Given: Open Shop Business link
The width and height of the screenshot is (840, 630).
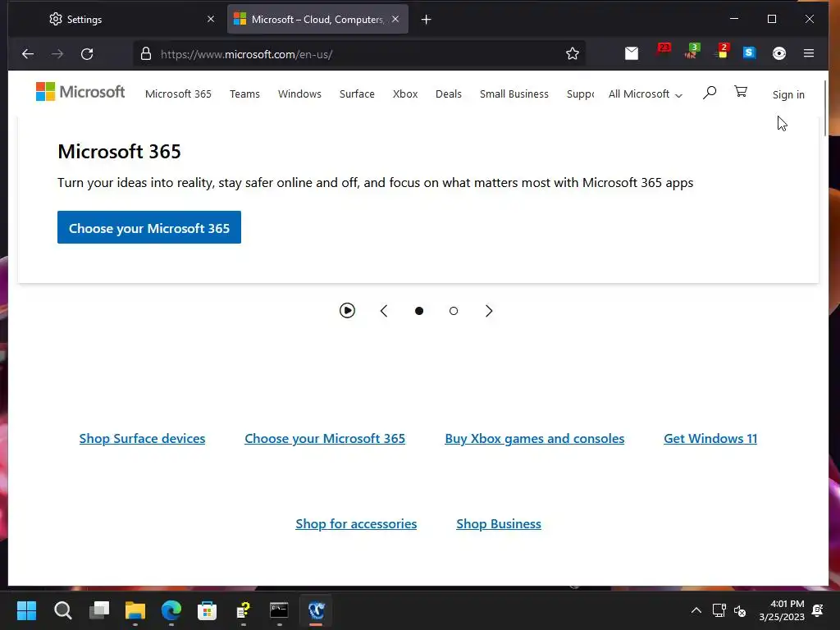Looking at the screenshot, I should [x=498, y=523].
